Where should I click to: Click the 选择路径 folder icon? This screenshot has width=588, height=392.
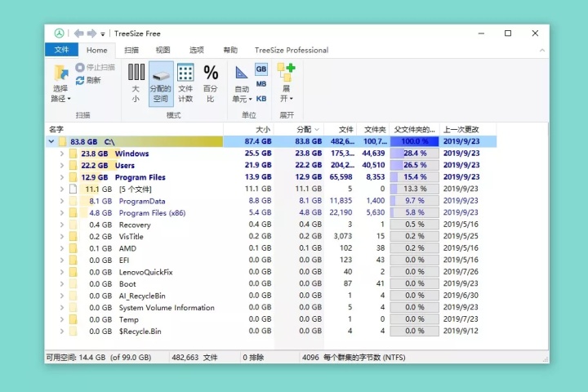click(x=60, y=73)
